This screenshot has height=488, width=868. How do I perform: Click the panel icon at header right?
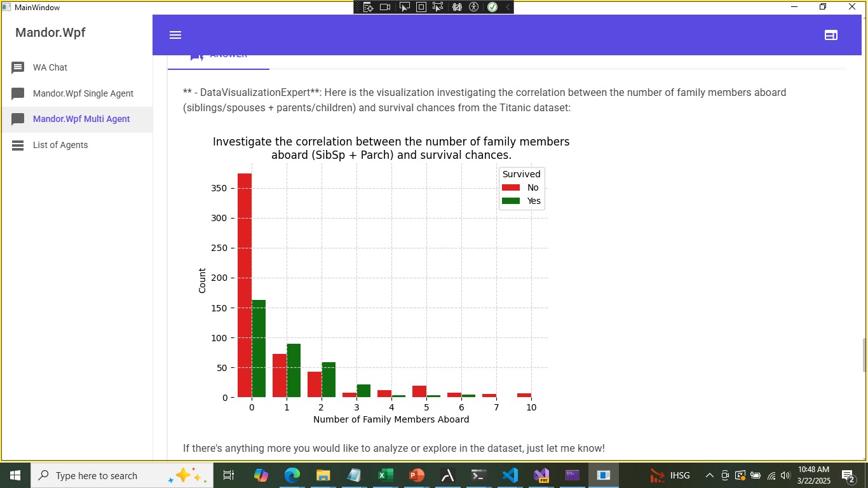click(x=831, y=35)
